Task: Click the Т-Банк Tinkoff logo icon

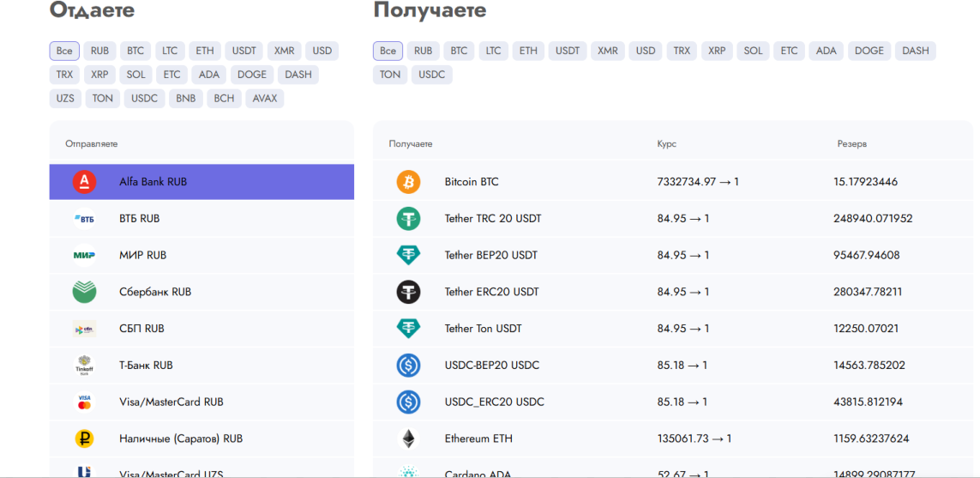Action: (x=84, y=366)
